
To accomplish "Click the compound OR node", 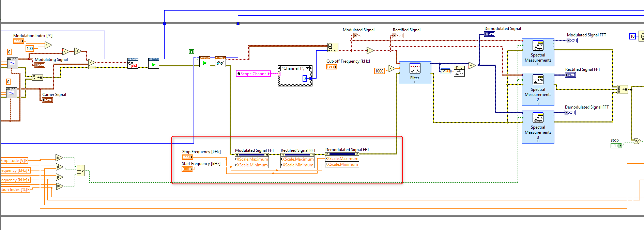I will [81, 170].
